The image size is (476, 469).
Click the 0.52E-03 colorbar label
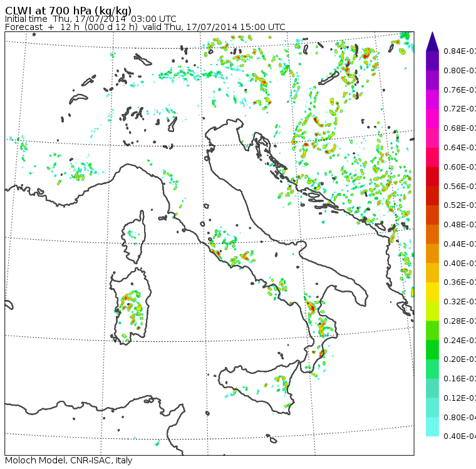click(x=460, y=205)
